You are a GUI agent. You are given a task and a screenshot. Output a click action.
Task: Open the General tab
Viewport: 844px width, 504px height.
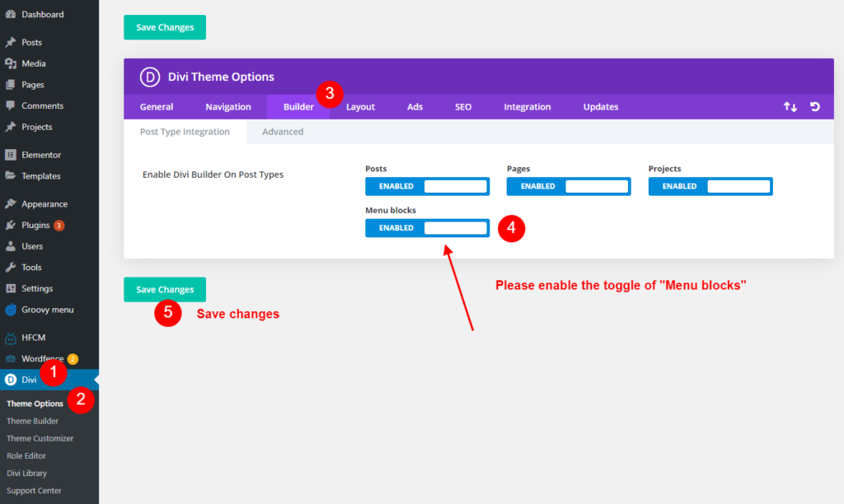(x=157, y=106)
